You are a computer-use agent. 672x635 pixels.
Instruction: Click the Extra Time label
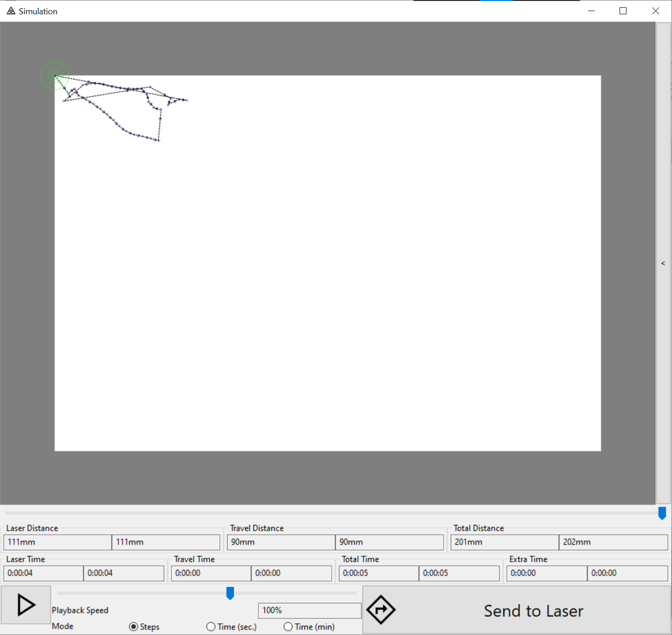528,559
